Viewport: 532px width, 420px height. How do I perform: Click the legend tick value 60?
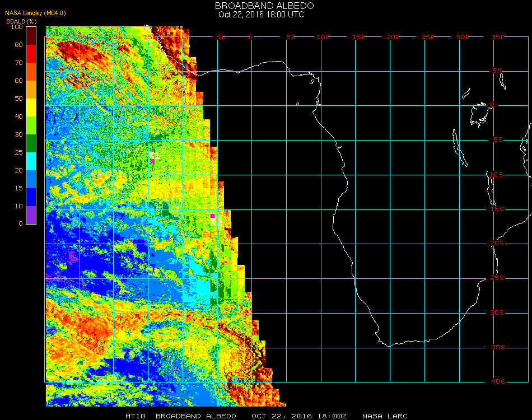pyautogui.click(x=18, y=81)
